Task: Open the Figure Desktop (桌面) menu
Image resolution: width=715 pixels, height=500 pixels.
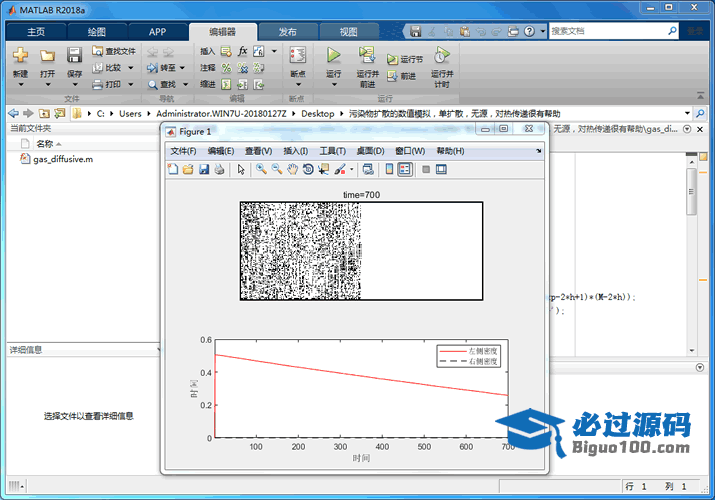Action: click(370, 151)
